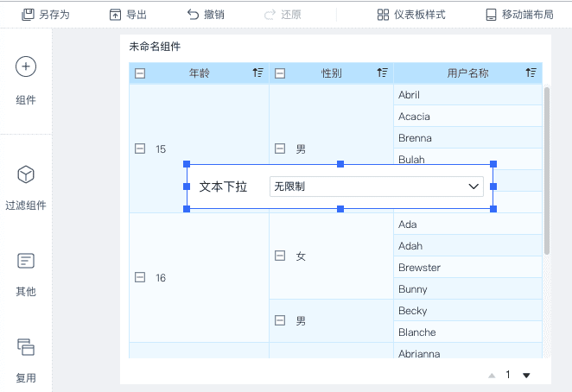
Task: Open the 过滤组件 filter components panel
Action: (x=26, y=175)
